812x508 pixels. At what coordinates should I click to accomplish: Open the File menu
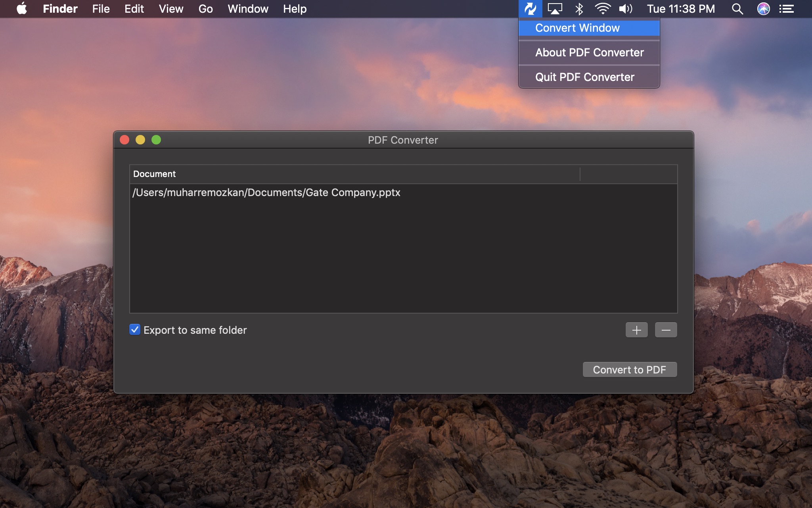101,9
